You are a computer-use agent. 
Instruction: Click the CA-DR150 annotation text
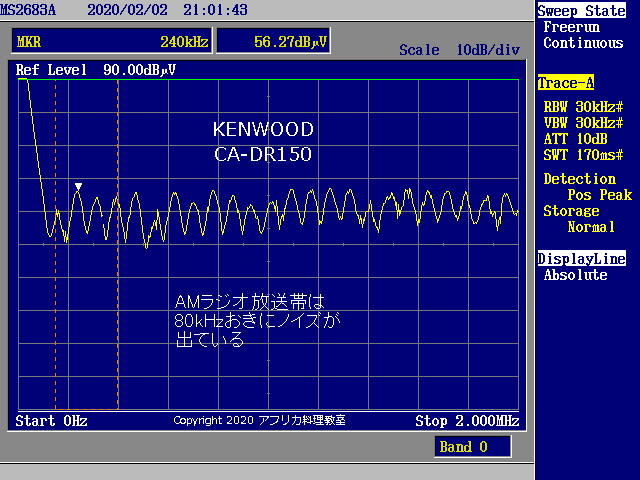pyautogui.click(x=263, y=154)
